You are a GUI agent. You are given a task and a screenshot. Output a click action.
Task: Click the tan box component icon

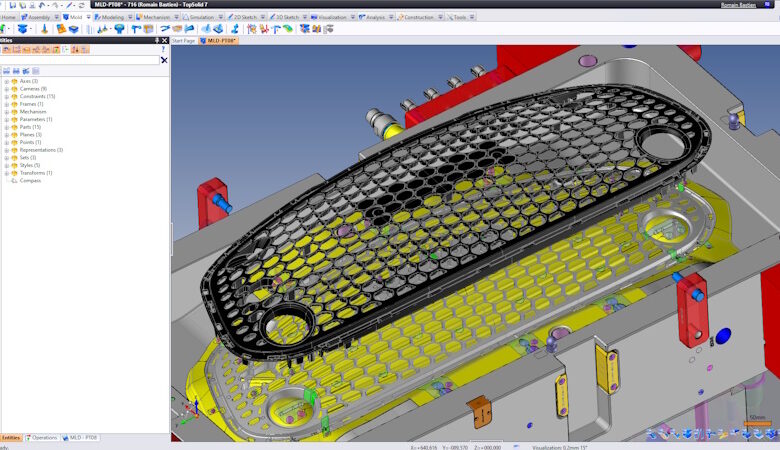(x=148, y=29)
